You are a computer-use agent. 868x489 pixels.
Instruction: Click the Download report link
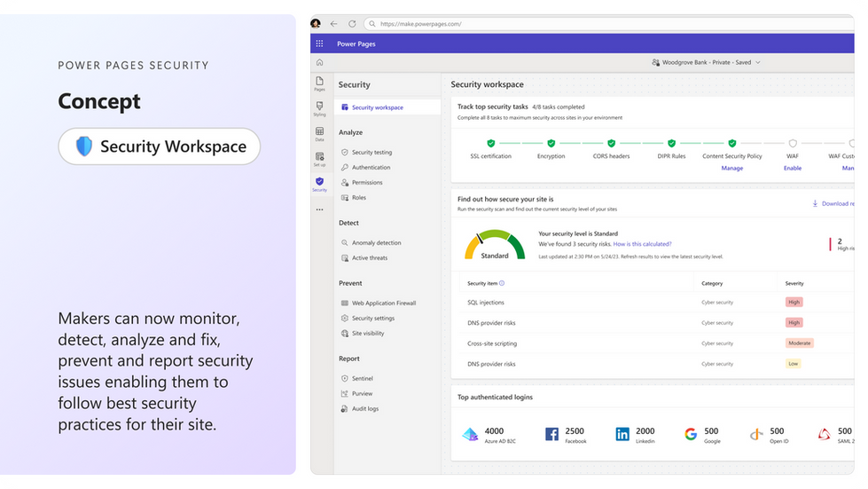point(833,203)
